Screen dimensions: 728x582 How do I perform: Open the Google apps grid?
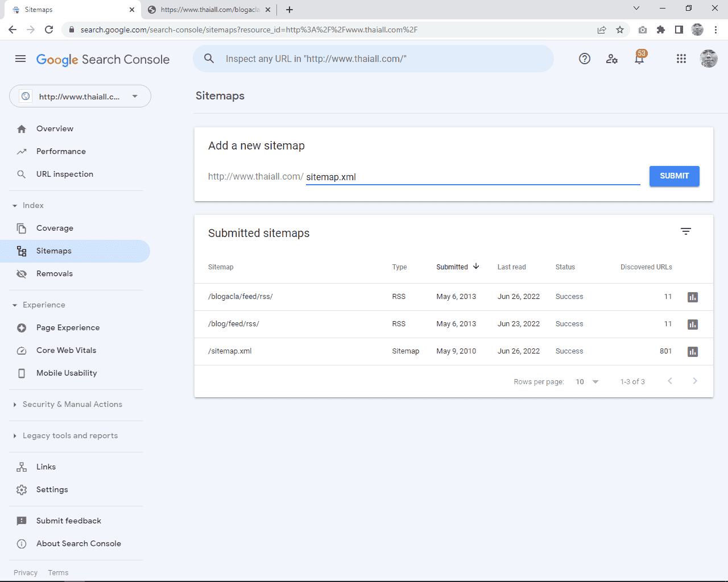click(x=681, y=59)
